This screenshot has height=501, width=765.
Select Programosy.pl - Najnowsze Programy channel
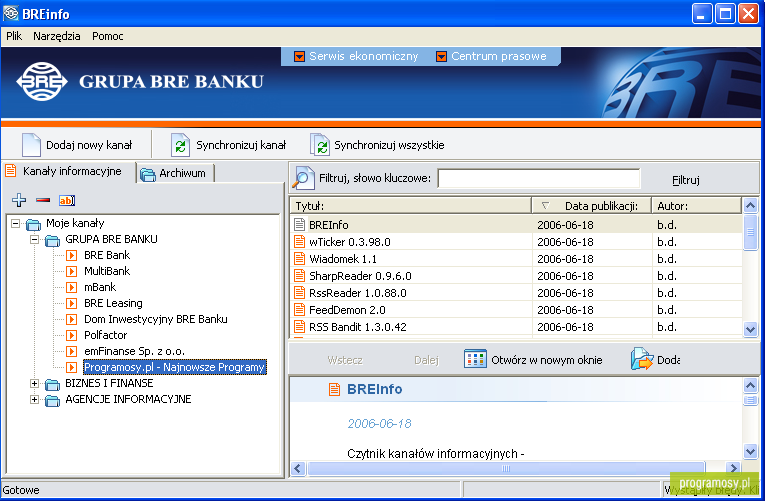[175, 367]
